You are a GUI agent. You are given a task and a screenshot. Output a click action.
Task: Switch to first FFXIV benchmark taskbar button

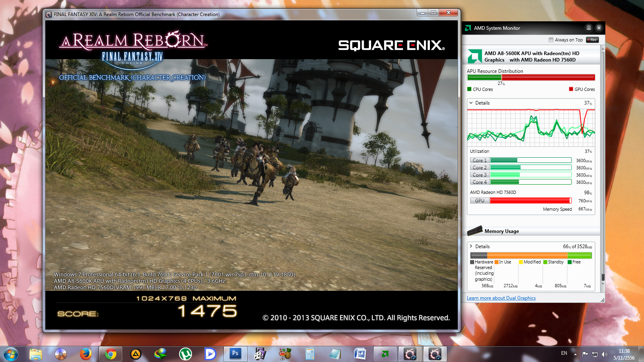coord(410,354)
